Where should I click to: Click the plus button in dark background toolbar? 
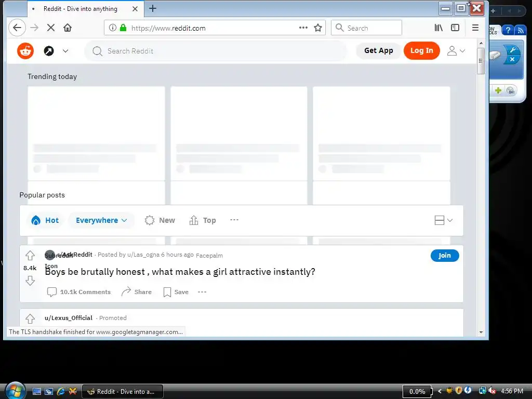click(493, 11)
